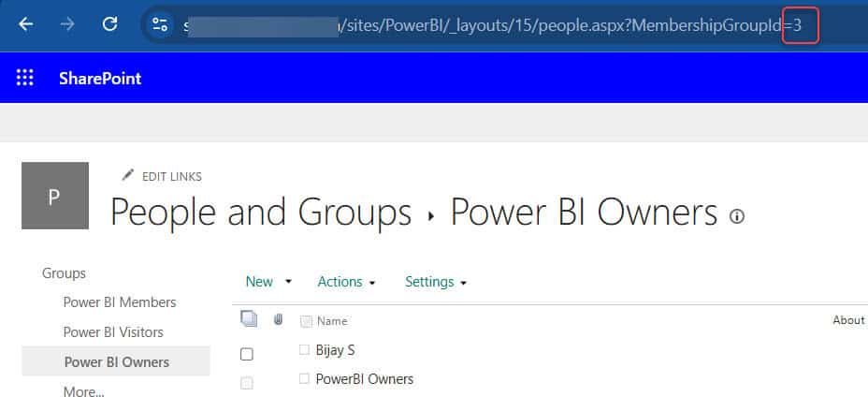The image size is (868, 397).
Task: Click the Power BI Owners page title
Action: tap(584, 213)
